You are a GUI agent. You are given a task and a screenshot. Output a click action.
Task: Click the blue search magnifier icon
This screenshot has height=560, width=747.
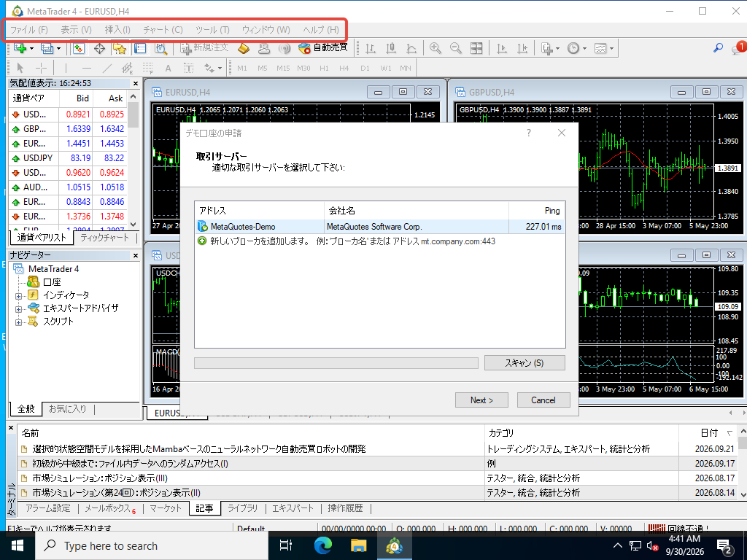(x=718, y=47)
